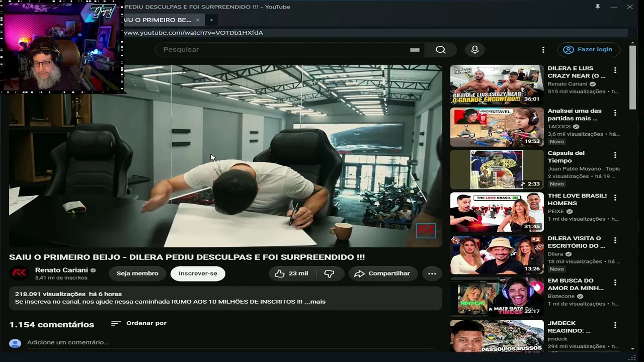Click the 1.154 comentários heading

(x=51, y=325)
